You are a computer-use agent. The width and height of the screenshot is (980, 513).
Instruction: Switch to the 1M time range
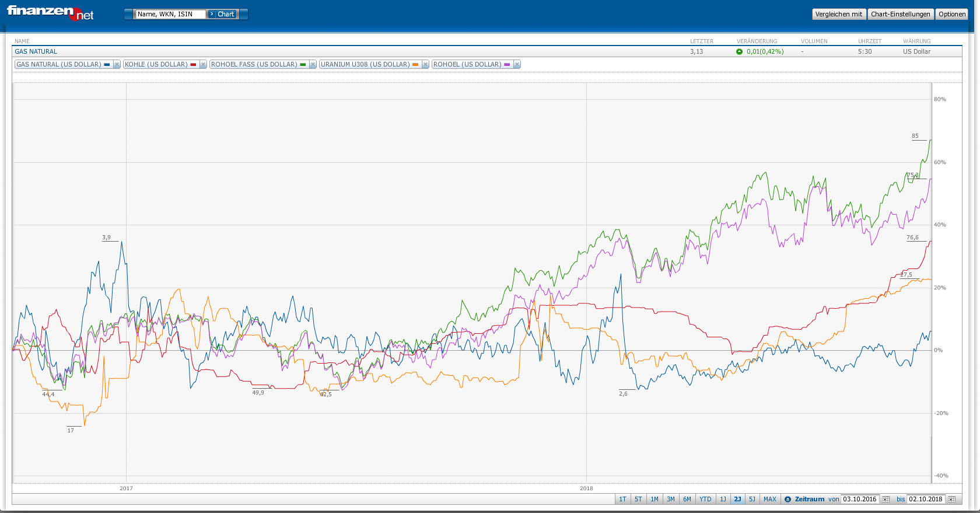pyautogui.click(x=654, y=500)
